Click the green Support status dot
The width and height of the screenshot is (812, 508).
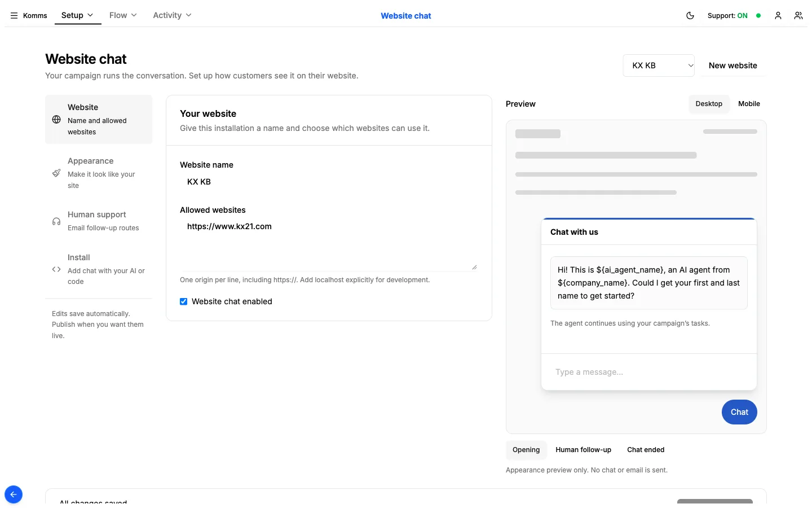758,16
